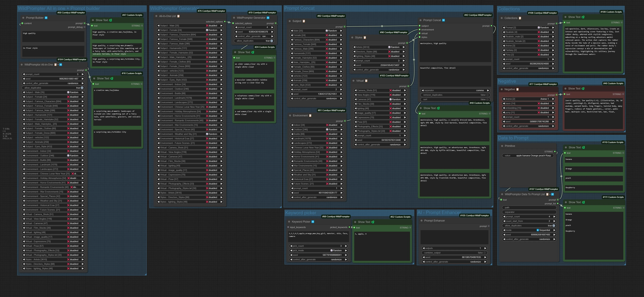This screenshot has height=297, width=644.
Task: Open the mode Sequential dropdown in Data To Prompt List
Action: 529,230
